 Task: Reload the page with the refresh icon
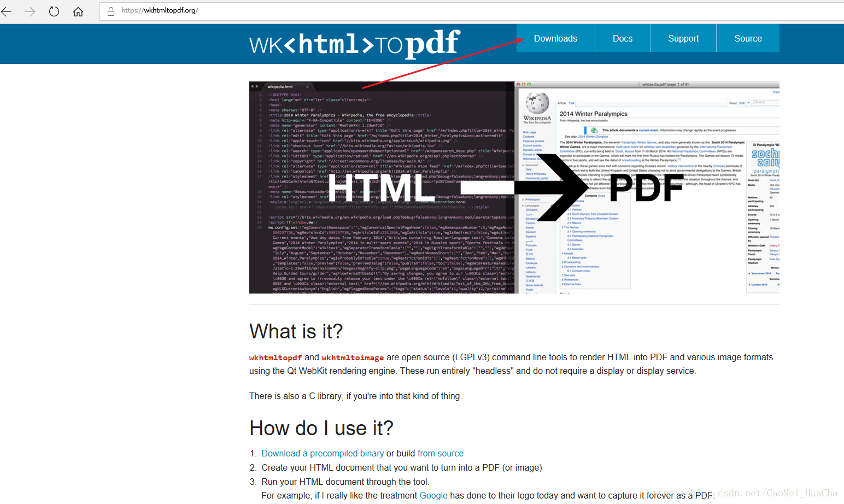pos(54,11)
